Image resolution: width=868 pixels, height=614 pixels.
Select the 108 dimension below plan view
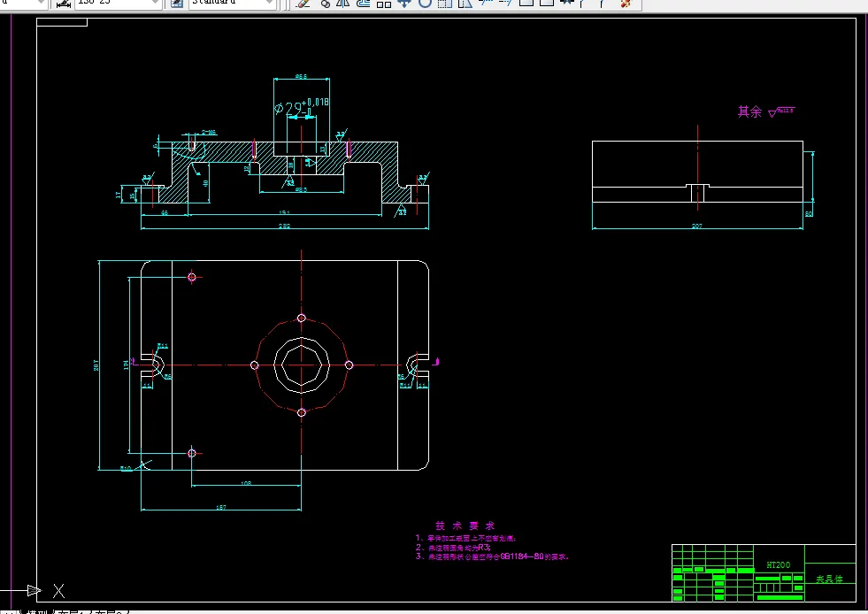pyautogui.click(x=246, y=483)
